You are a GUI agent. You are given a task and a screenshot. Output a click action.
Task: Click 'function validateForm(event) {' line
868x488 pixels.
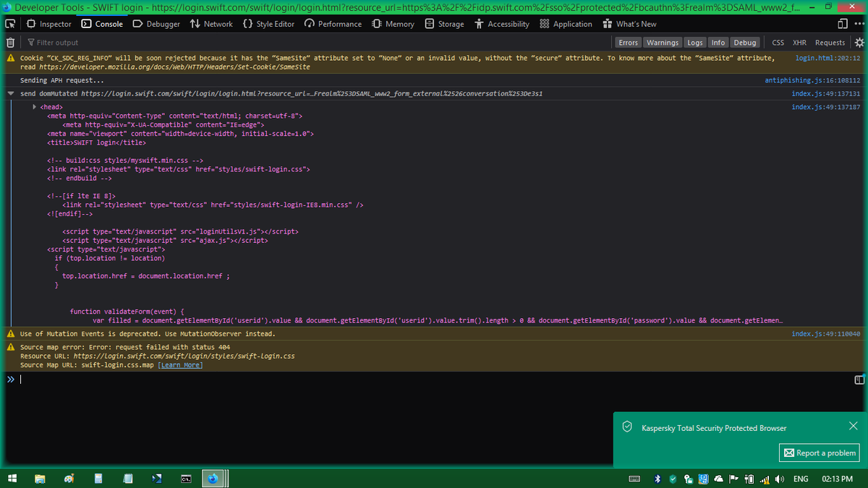tap(127, 312)
